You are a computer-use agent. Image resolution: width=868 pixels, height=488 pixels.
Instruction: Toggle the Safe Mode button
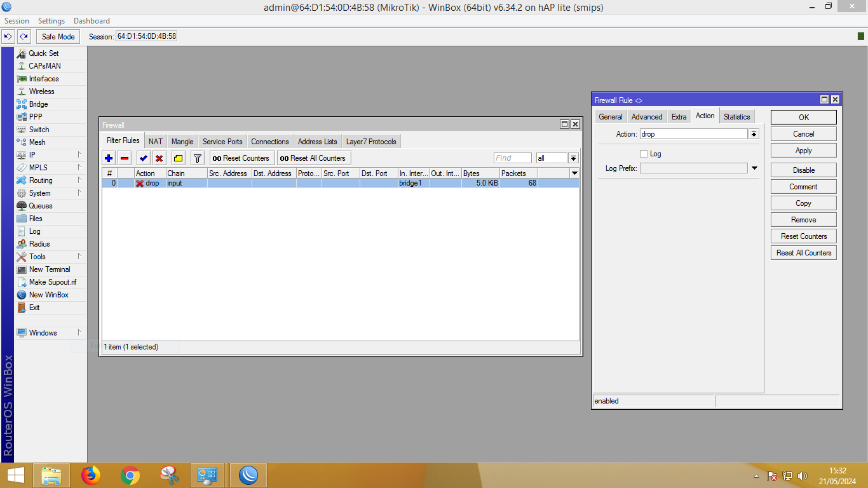pos(58,36)
